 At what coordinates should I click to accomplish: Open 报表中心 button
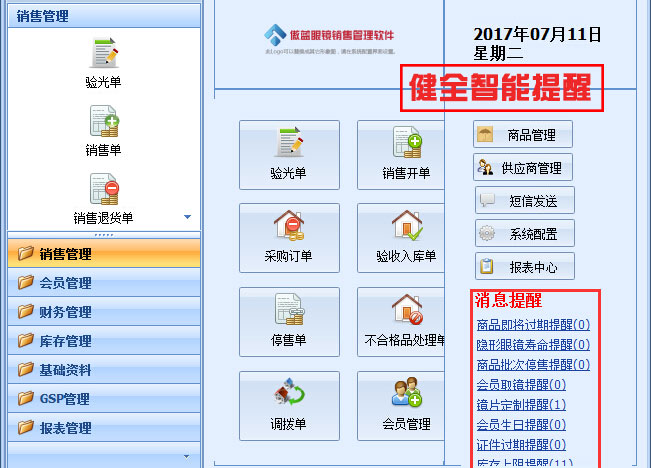tap(524, 266)
